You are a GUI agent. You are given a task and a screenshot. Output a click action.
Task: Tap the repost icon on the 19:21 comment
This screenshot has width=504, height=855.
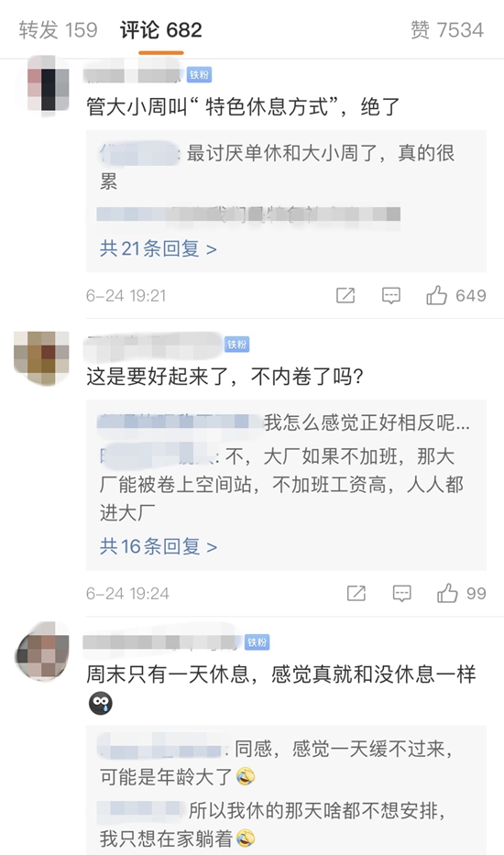click(345, 296)
